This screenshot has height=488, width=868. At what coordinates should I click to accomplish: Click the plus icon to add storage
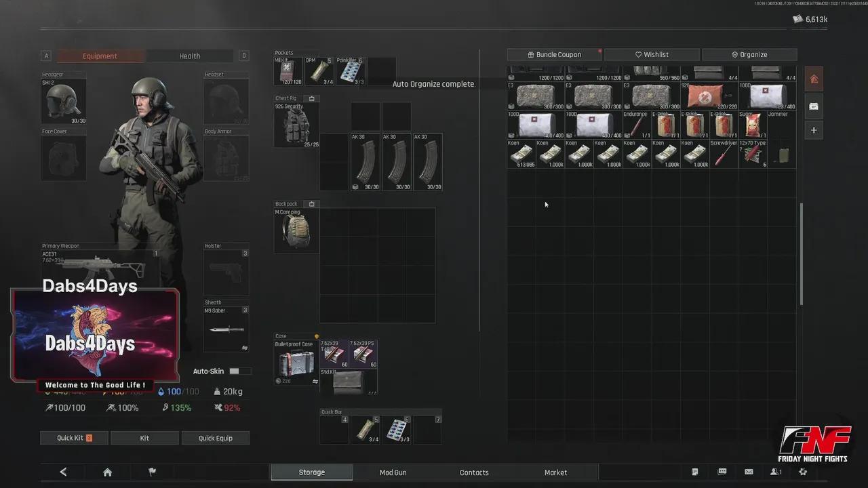point(814,130)
